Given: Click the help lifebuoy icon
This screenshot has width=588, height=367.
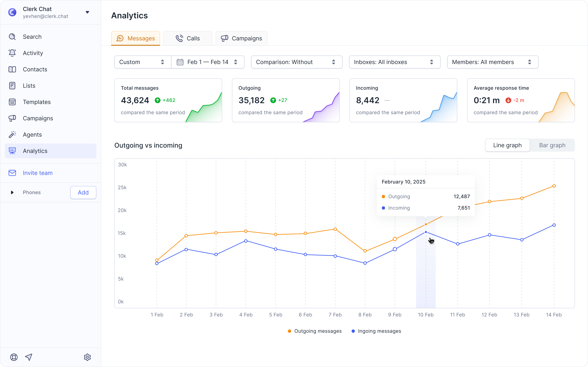Looking at the screenshot, I should pos(14,357).
